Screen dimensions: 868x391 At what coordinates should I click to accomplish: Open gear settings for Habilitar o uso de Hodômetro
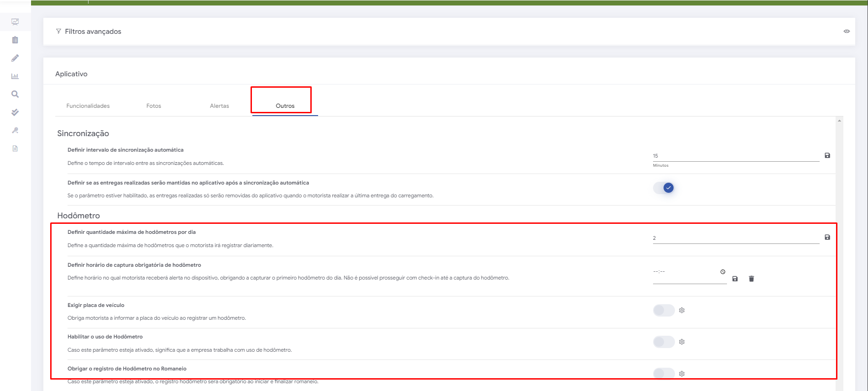[x=682, y=342]
